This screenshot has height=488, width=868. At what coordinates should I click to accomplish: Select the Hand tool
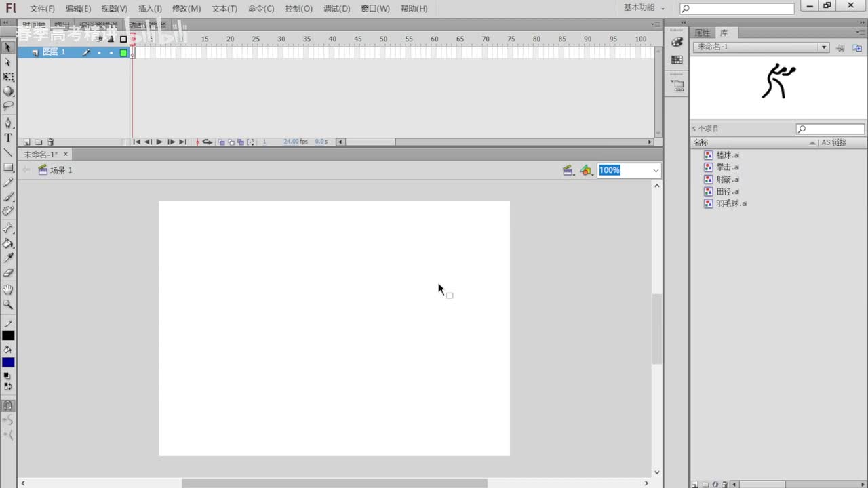(x=8, y=290)
